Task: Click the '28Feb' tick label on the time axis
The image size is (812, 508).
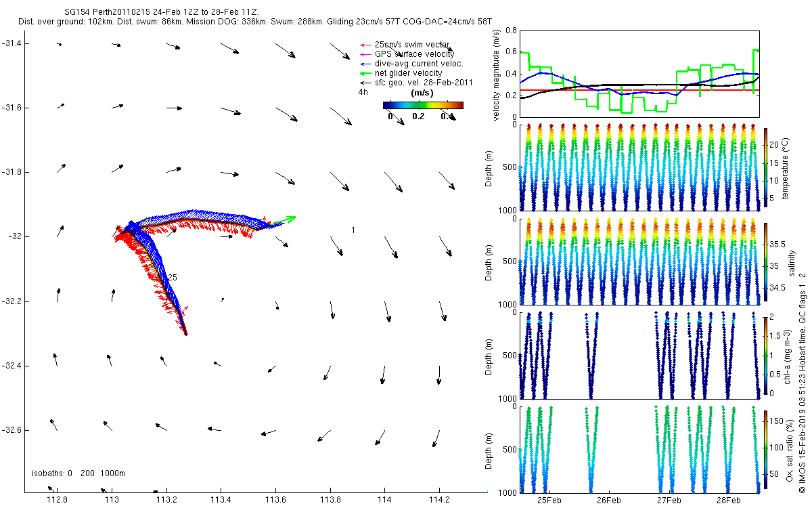Action: pos(728,501)
